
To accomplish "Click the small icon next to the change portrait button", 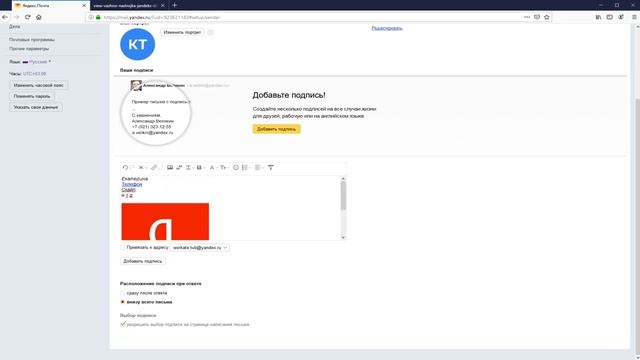I will (x=210, y=32).
